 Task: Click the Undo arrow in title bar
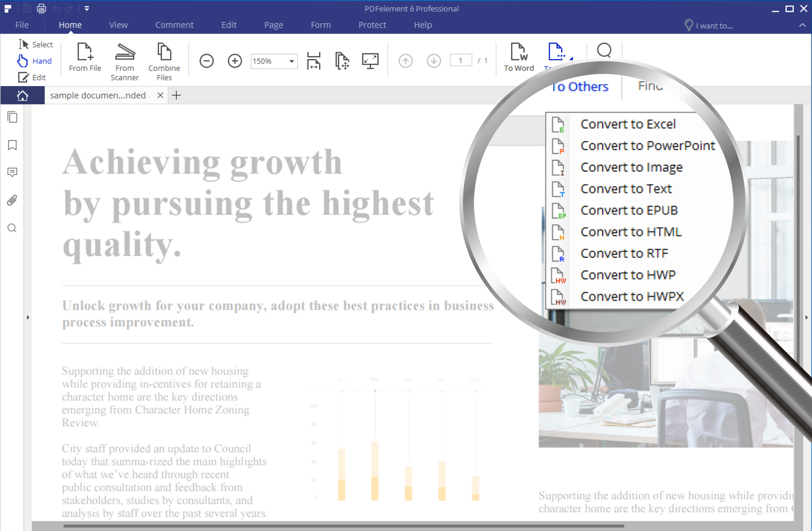point(56,8)
